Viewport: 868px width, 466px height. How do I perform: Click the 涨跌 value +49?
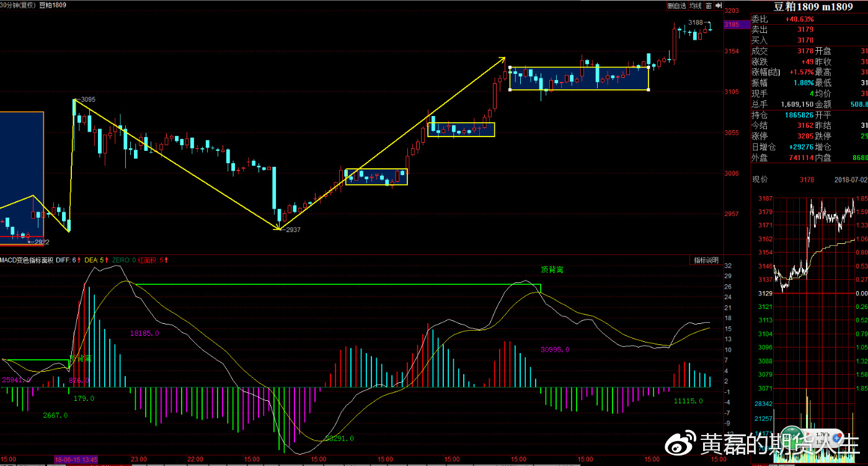[x=806, y=61]
